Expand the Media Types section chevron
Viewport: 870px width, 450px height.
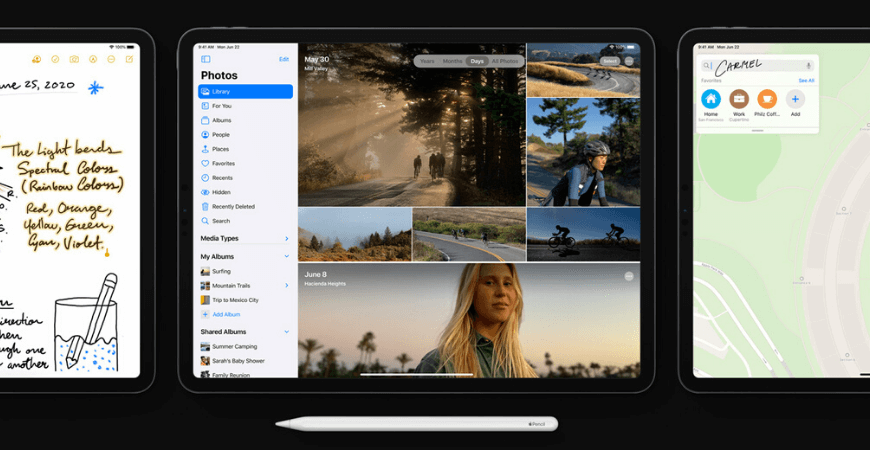(x=287, y=239)
